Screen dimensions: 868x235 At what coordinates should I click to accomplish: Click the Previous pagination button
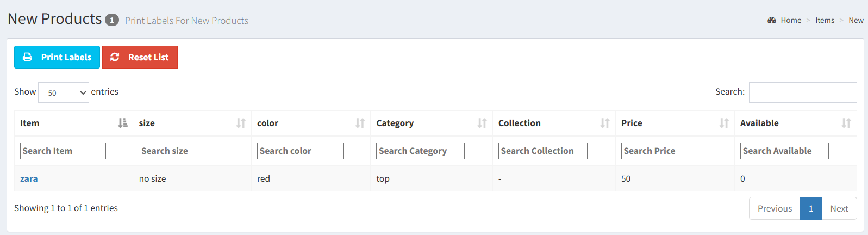(775, 208)
